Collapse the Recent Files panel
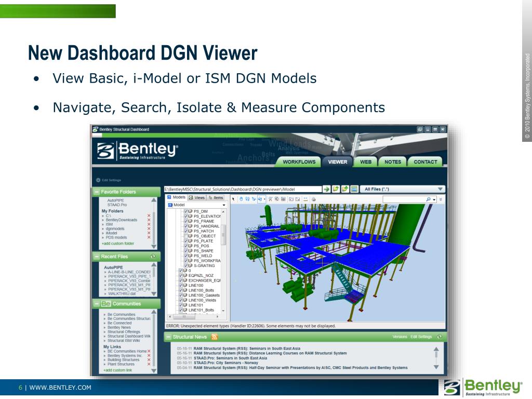Viewport: 532px width, 399px height. click(x=97, y=257)
